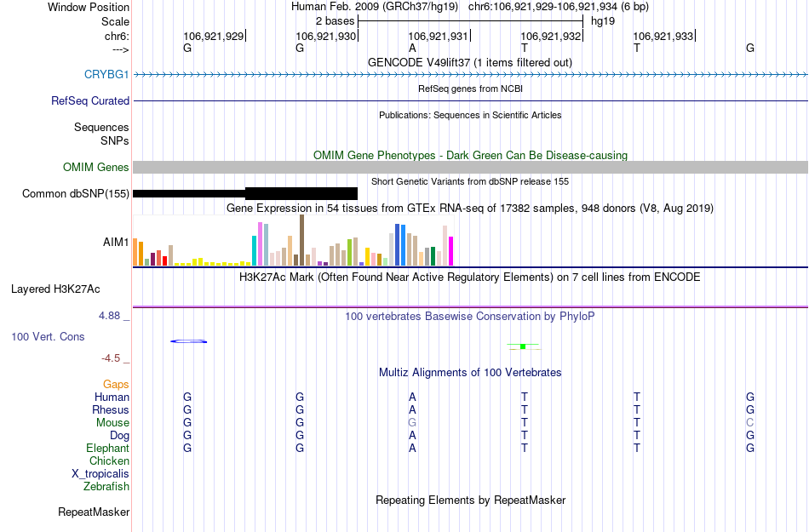Click the Gaps row label

pos(116,384)
